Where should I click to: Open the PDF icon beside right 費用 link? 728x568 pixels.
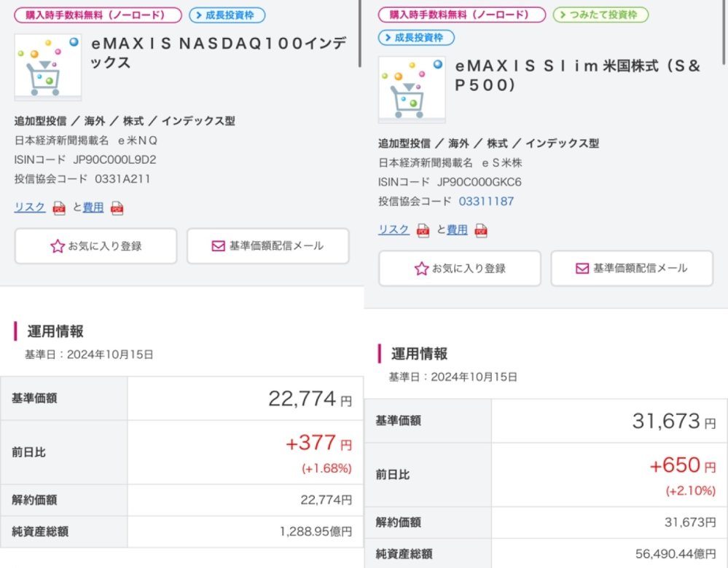tap(481, 231)
